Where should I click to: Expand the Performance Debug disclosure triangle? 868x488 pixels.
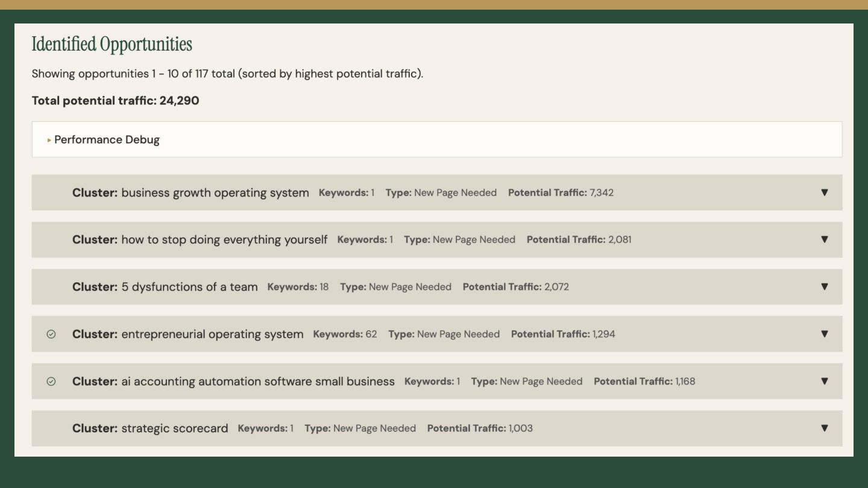(49, 140)
